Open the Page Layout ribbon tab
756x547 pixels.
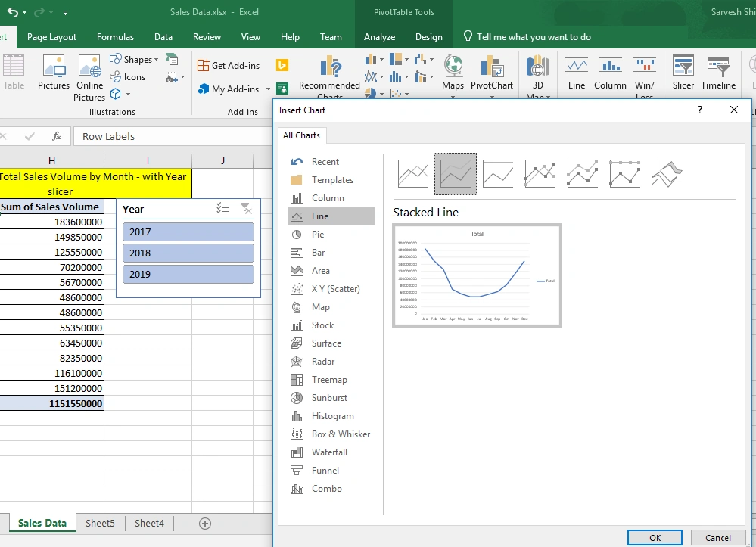click(51, 37)
